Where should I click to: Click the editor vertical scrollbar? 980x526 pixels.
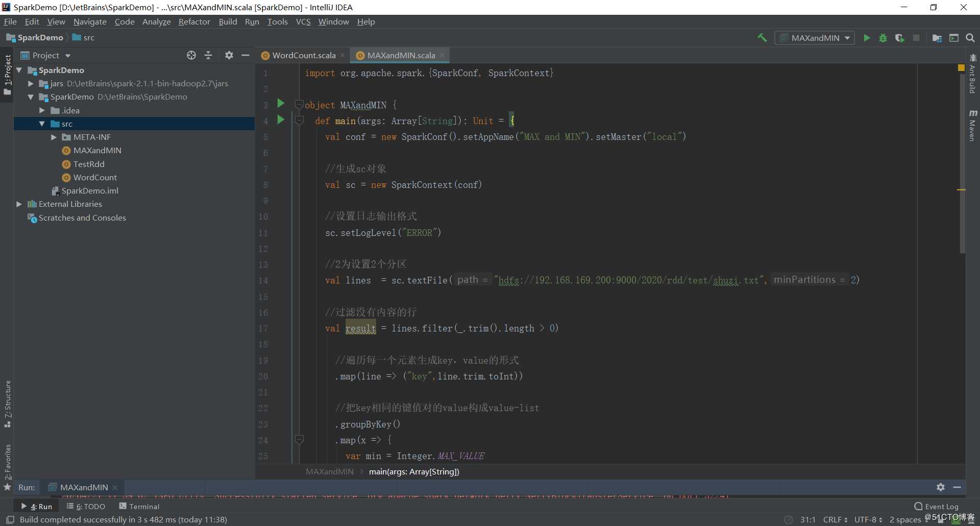point(963,163)
